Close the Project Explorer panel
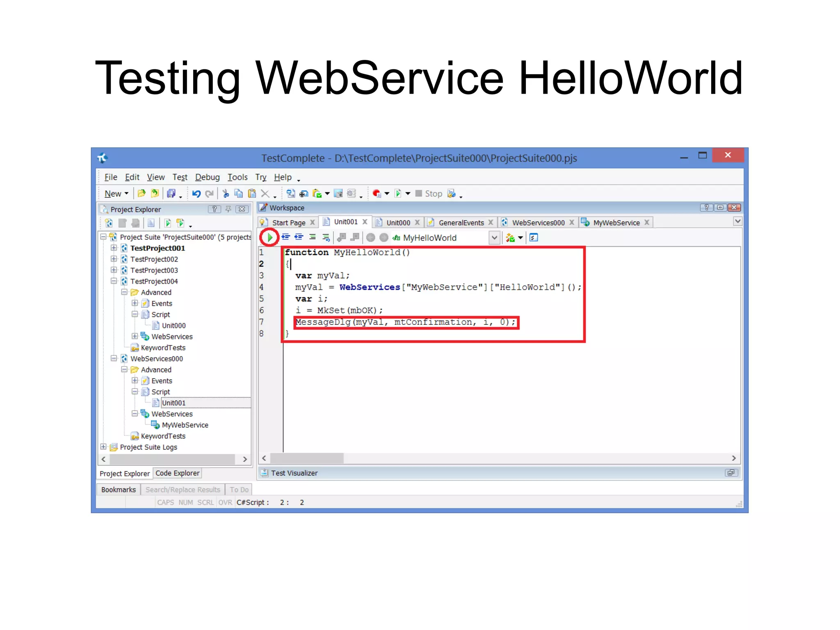Viewport: 840px width, 630px height. pos(242,209)
